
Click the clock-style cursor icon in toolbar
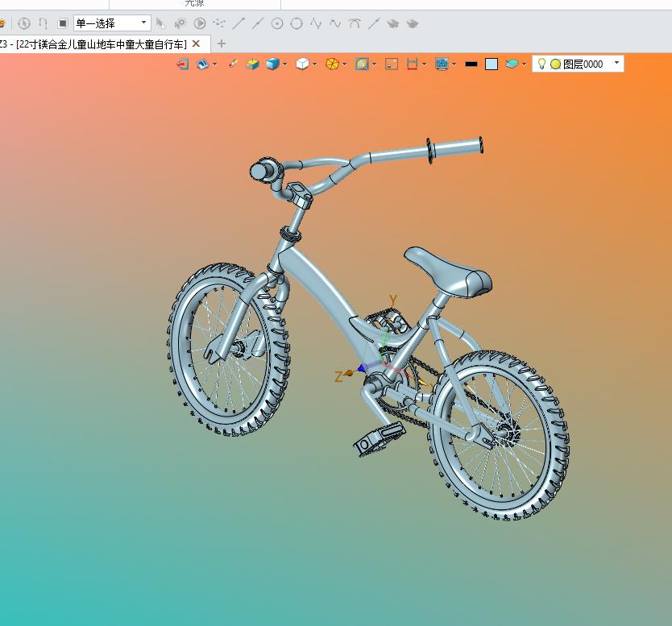[24, 23]
